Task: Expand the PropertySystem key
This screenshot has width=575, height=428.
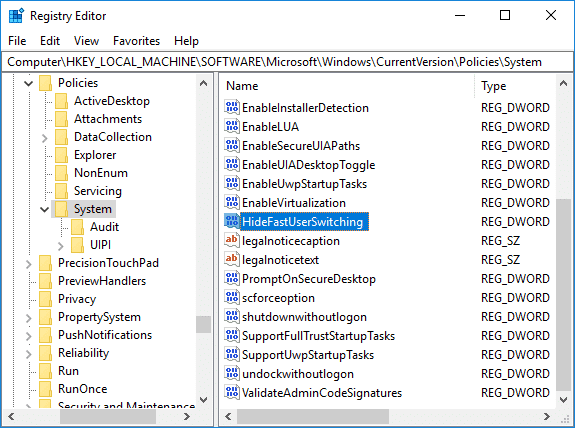Action: pos(28,317)
